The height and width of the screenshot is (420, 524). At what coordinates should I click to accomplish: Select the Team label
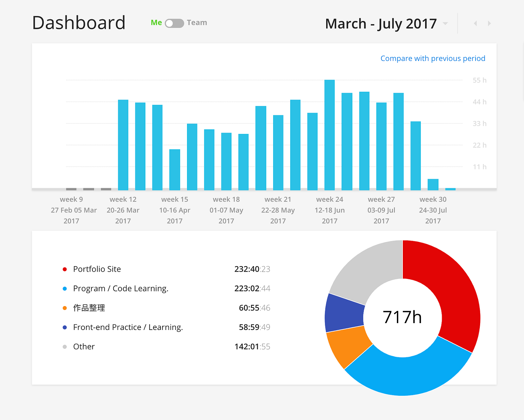coord(197,23)
